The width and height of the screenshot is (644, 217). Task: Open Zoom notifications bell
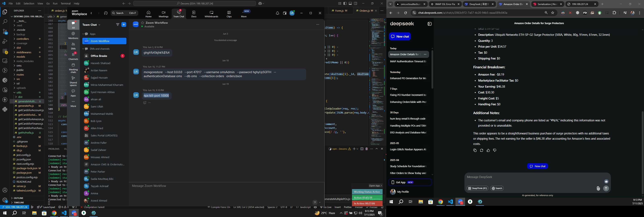coord(277,13)
